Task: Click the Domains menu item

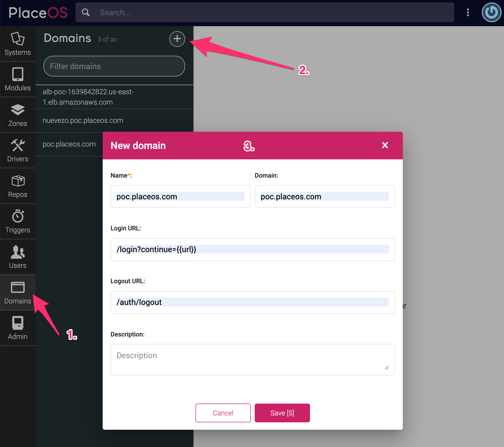Action: point(18,293)
